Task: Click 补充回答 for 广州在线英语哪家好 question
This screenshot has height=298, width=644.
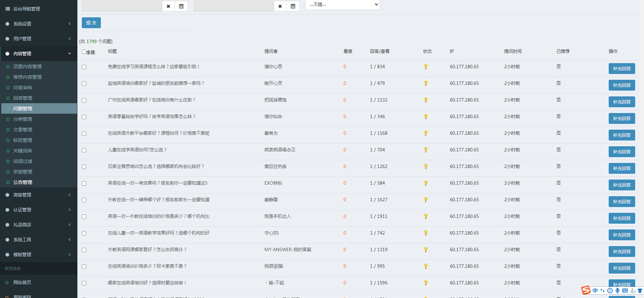Action: (x=622, y=102)
